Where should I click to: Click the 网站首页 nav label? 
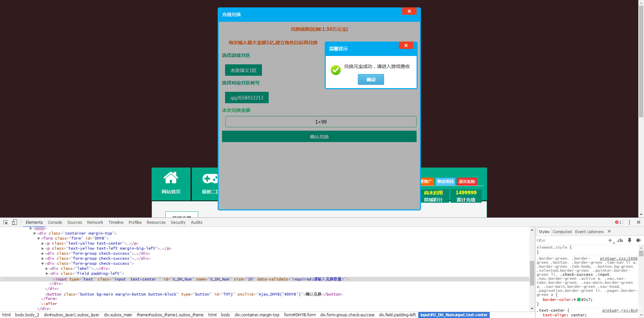171,192
